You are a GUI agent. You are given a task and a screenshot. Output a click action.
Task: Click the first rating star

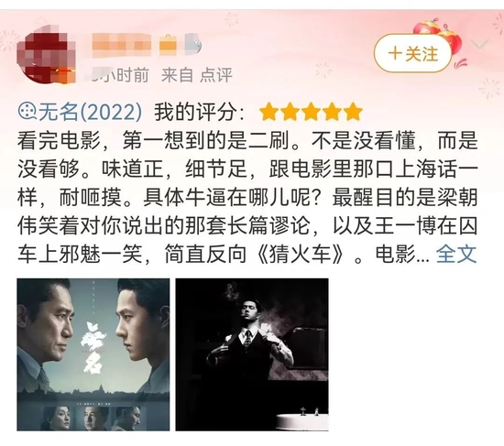pyautogui.click(x=269, y=112)
